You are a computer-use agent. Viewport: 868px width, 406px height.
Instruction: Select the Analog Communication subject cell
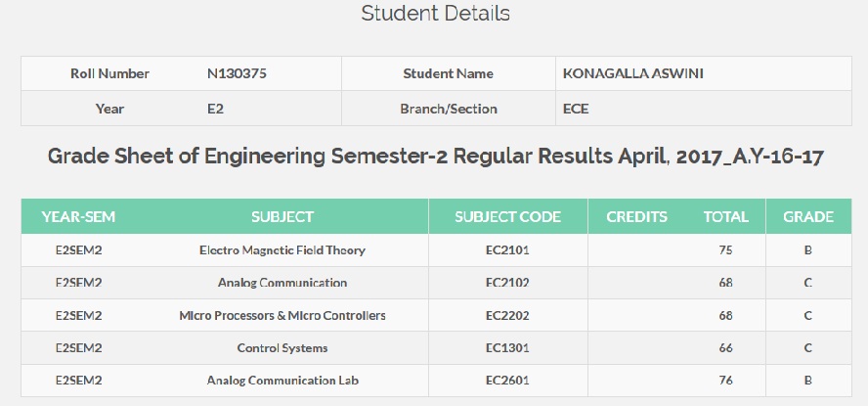pos(282,283)
